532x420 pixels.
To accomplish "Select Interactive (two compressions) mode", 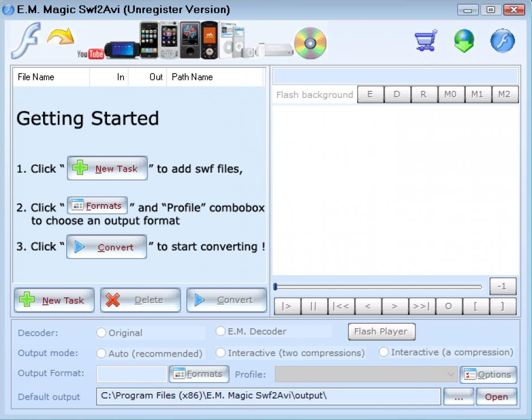I will 221,353.
